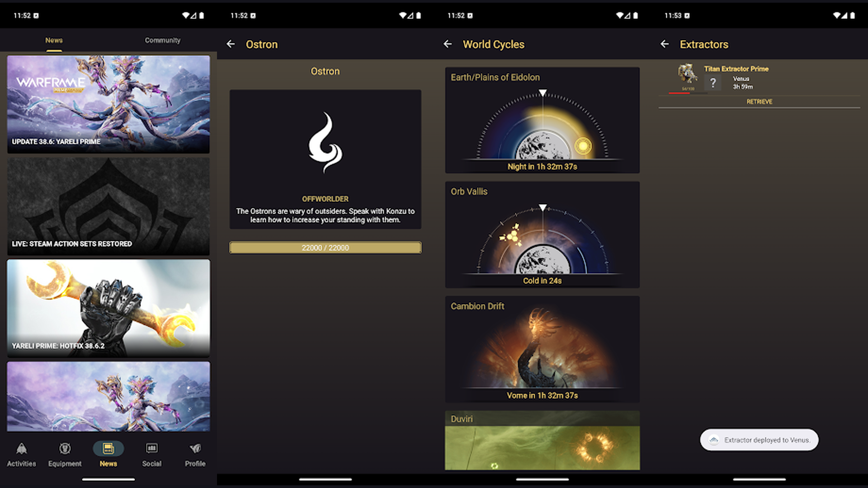Go back from the Extractors screen
868x488 pixels.
(665, 44)
